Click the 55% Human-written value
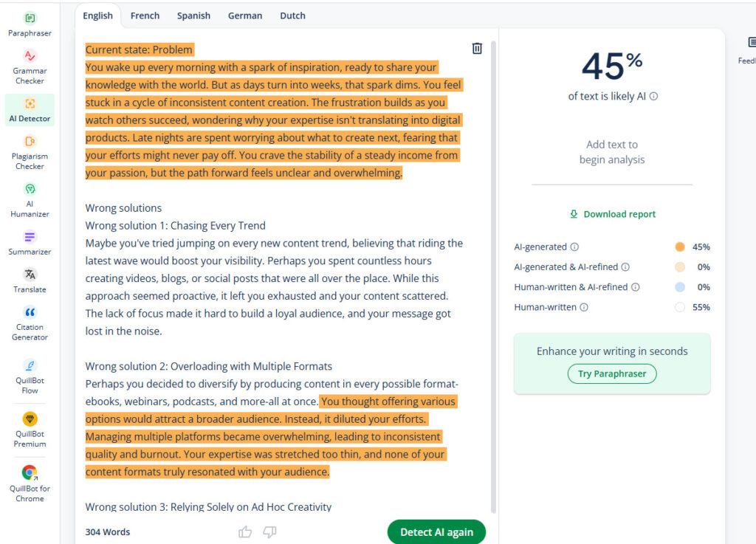756x544 pixels. pos(701,307)
